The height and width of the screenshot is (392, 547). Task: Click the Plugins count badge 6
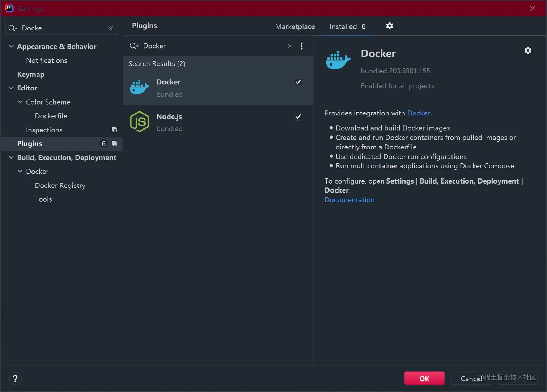point(103,144)
